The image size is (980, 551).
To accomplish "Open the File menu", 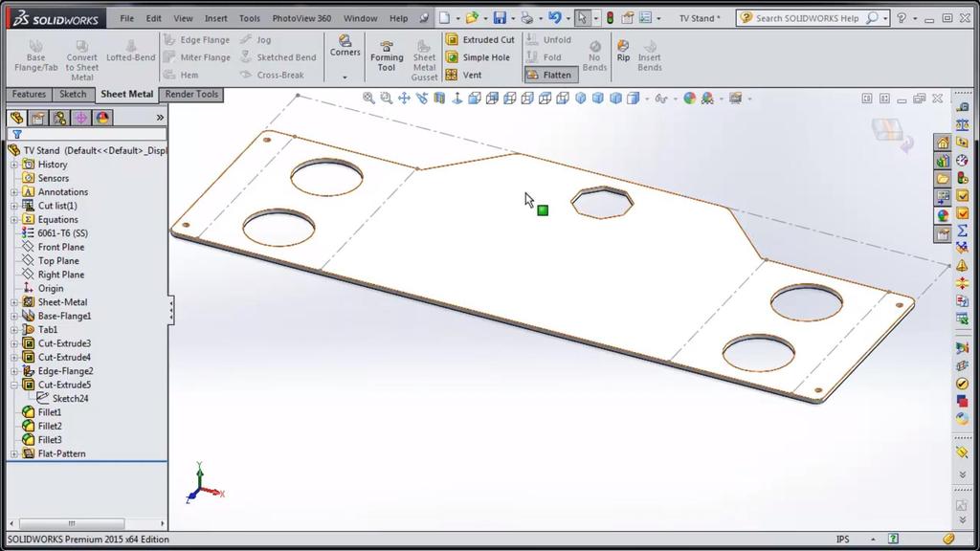I will pos(127,18).
